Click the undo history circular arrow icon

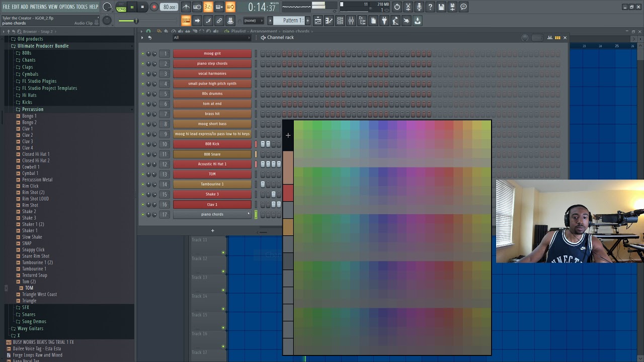(397, 7)
